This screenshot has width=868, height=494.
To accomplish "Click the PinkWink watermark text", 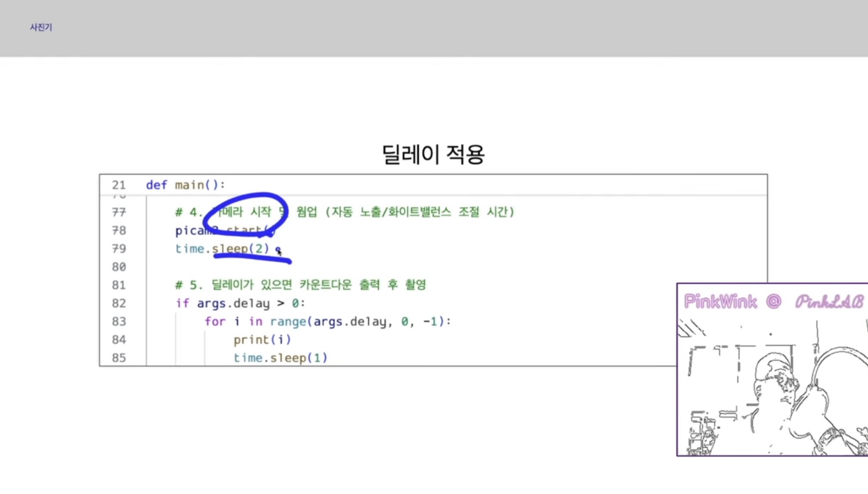I will coord(720,302).
